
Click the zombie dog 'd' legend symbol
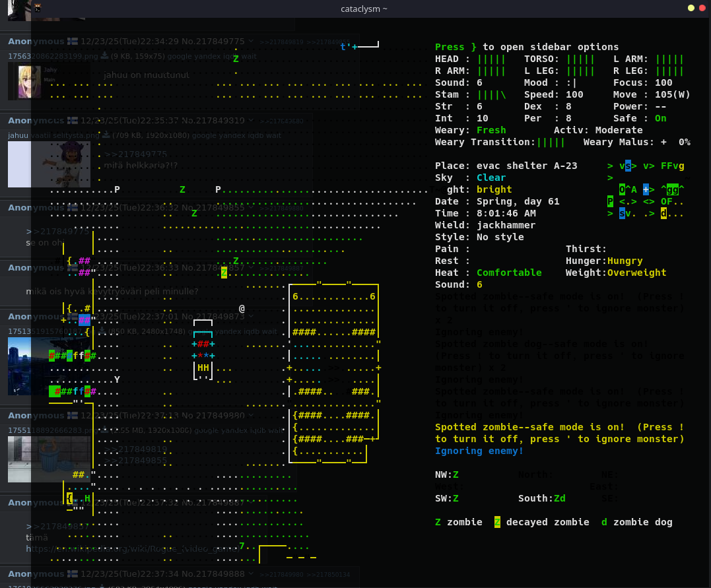[x=604, y=522]
